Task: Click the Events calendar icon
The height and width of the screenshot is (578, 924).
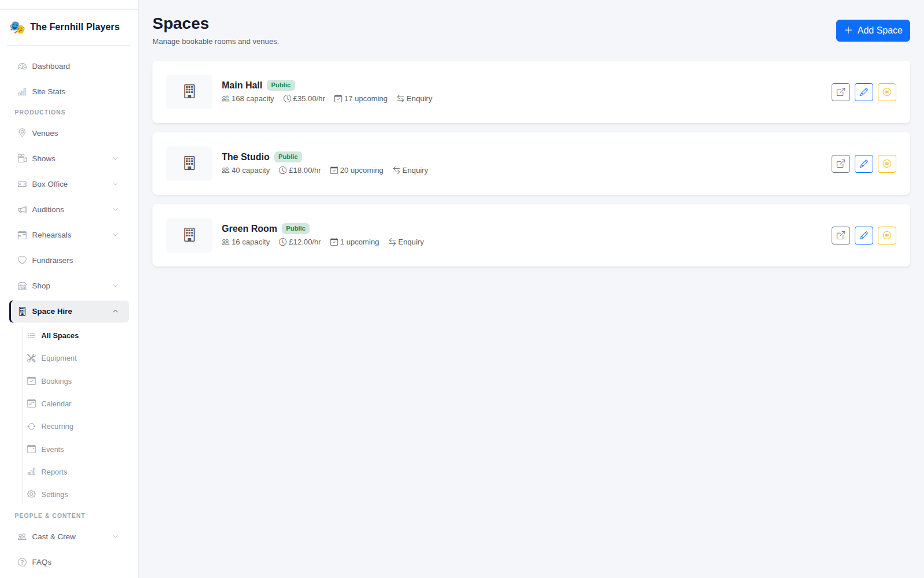Action: click(x=32, y=449)
